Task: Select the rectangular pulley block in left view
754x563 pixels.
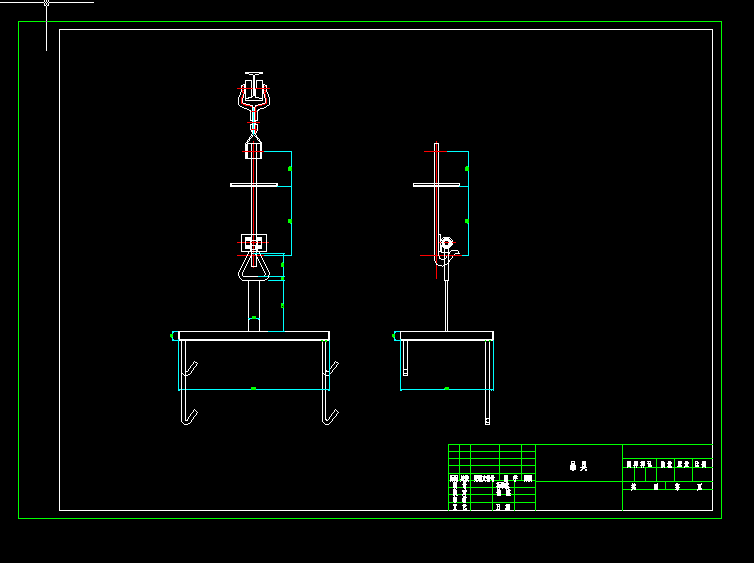Action: click(254, 243)
